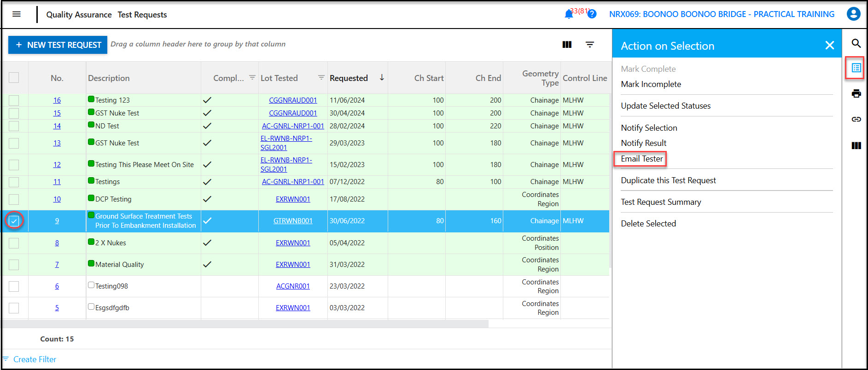868x370 pixels.
Task: Open the Compl... column filter menu
Action: (x=252, y=77)
